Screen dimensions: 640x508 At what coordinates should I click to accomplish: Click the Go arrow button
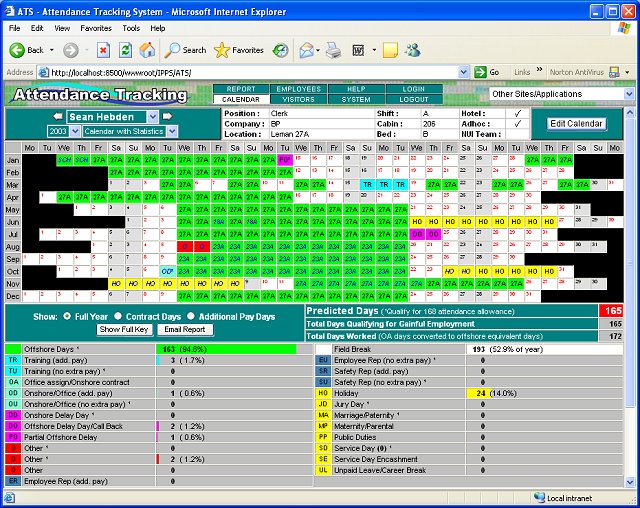pyautogui.click(x=480, y=72)
